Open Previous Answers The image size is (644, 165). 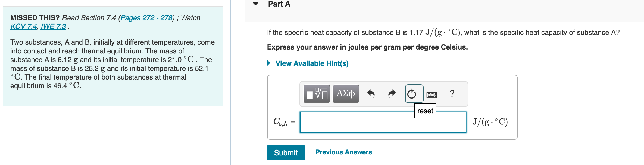pyautogui.click(x=343, y=152)
